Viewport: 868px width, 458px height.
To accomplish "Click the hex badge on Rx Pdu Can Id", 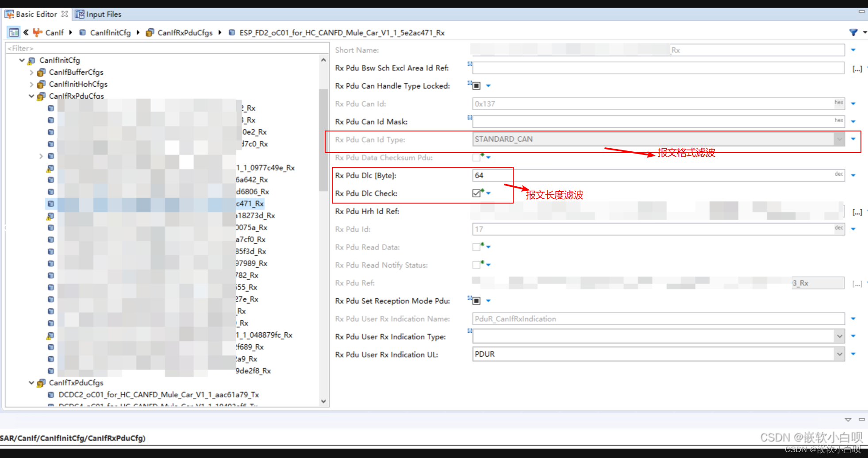I will tap(838, 102).
